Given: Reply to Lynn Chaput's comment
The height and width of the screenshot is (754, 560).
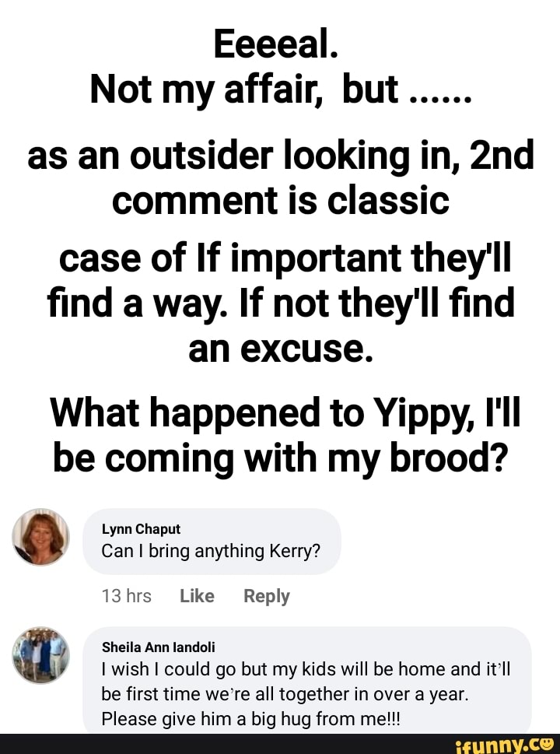Looking at the screenshot, I should (x=266, y=596).
